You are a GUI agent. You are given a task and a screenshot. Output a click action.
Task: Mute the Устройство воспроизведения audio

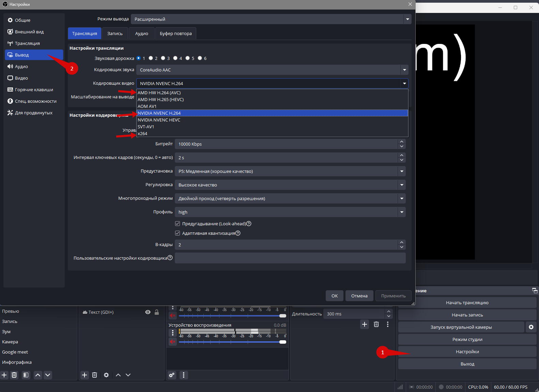173,342
